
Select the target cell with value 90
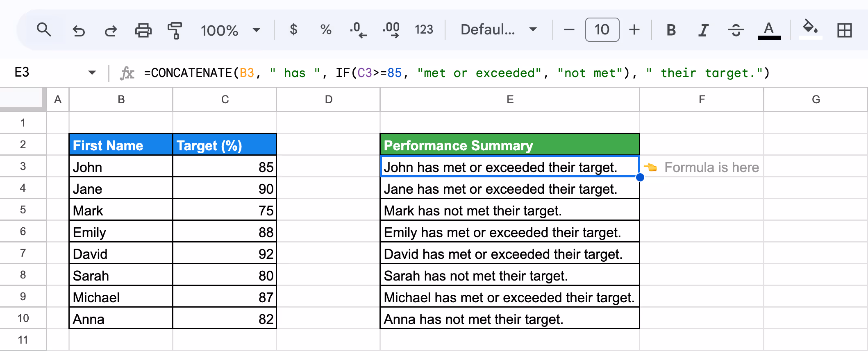(225, 188)
